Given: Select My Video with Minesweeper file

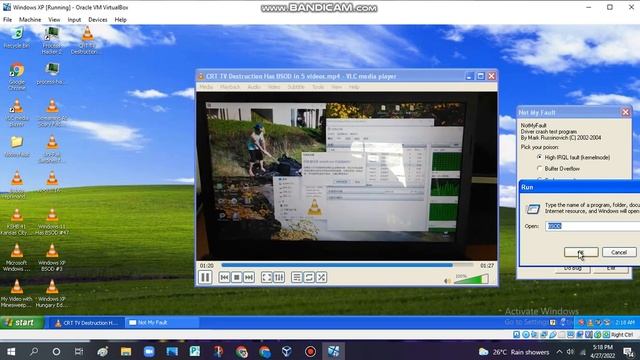Looking at the screenshot, I should point(17,293).
